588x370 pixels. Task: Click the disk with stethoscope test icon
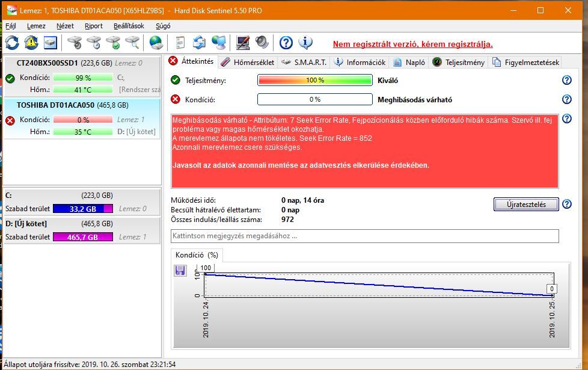point(75,43)
